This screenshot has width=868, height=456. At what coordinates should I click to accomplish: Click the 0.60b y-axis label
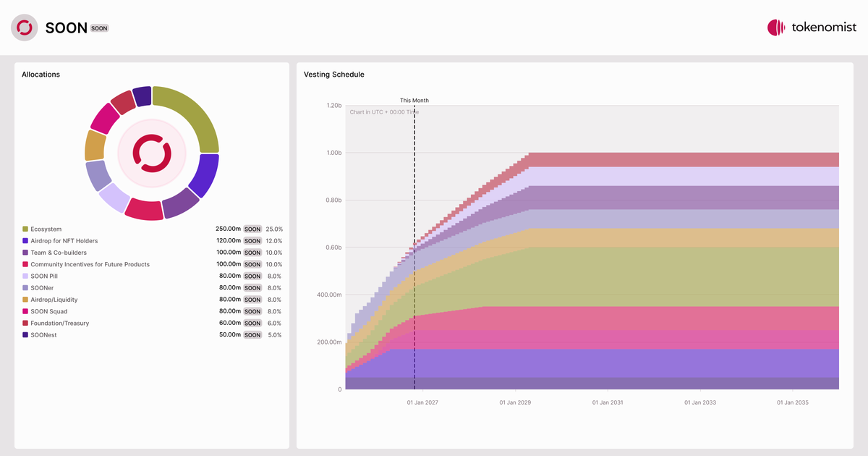click(333, 248)
